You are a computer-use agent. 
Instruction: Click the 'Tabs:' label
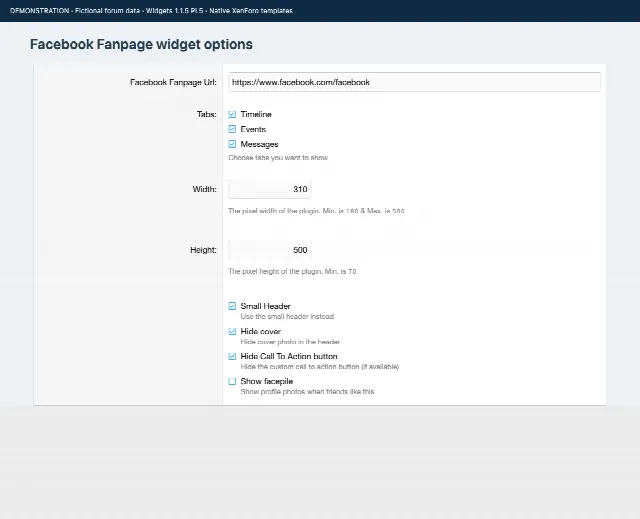pos(207,114)
